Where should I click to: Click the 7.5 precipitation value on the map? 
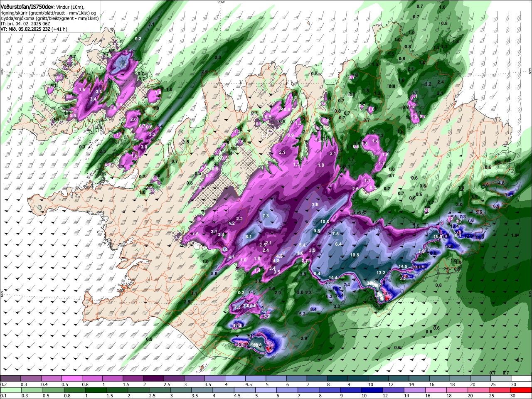(336, 234)
